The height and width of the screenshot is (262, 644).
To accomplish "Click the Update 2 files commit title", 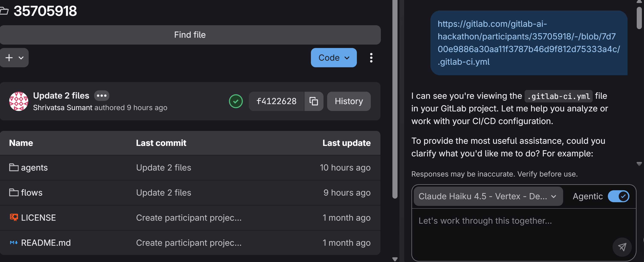I will click(61, 95).
